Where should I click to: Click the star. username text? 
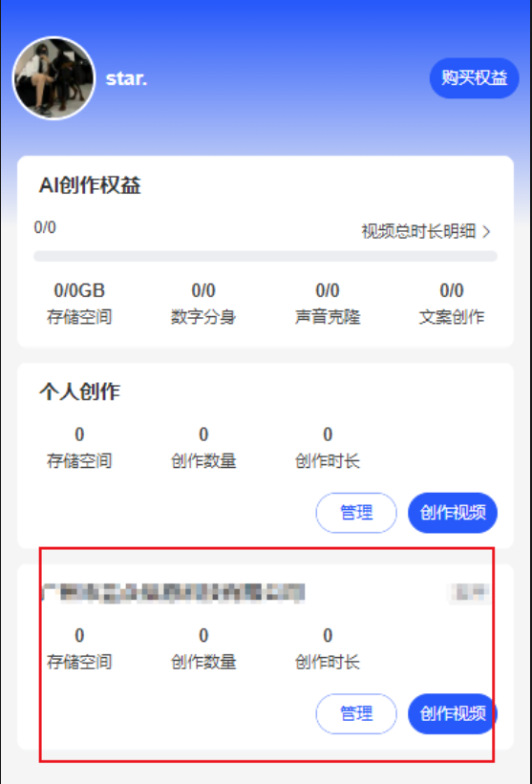coord(126,78)
